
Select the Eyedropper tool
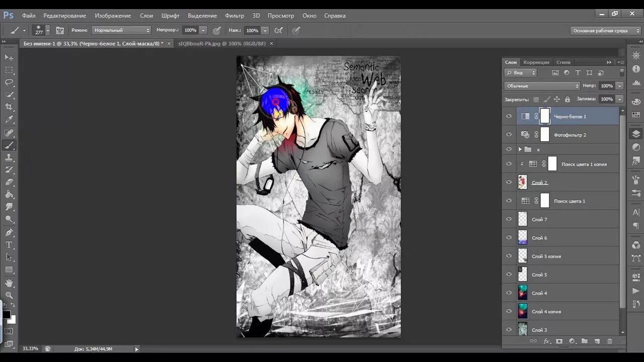point(9,120)
